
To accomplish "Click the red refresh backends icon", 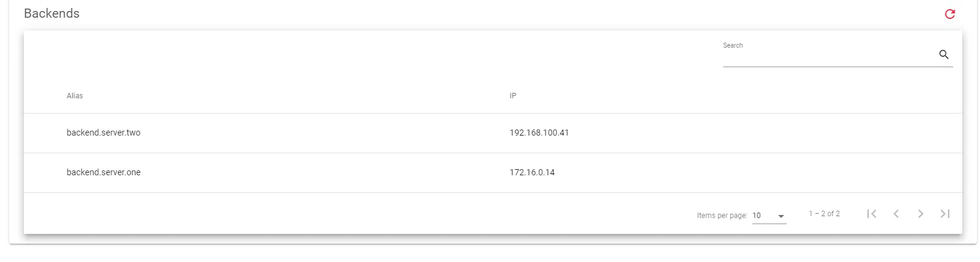I will pyautogui.click(x=949, y=14).
